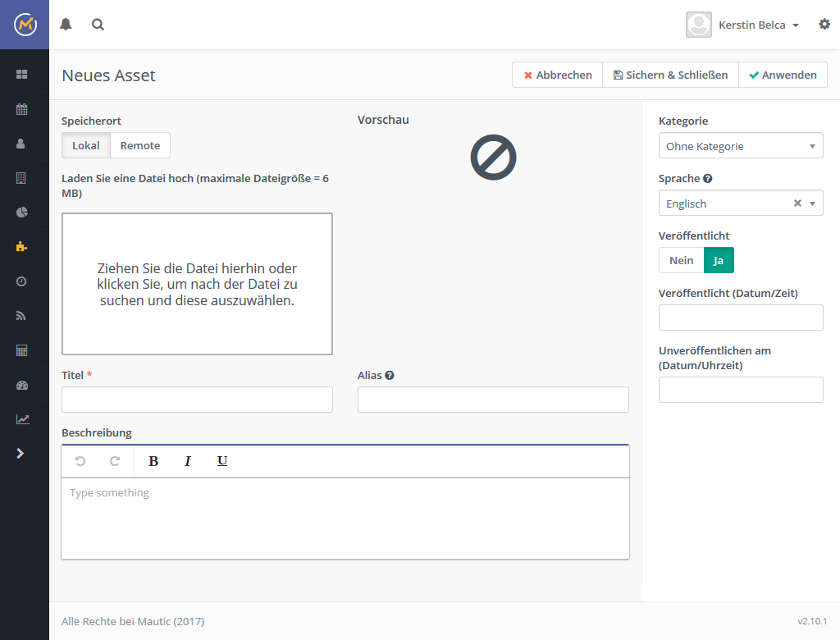Select Remote storage location
The image size is (840, 640).
coord(140,145)
